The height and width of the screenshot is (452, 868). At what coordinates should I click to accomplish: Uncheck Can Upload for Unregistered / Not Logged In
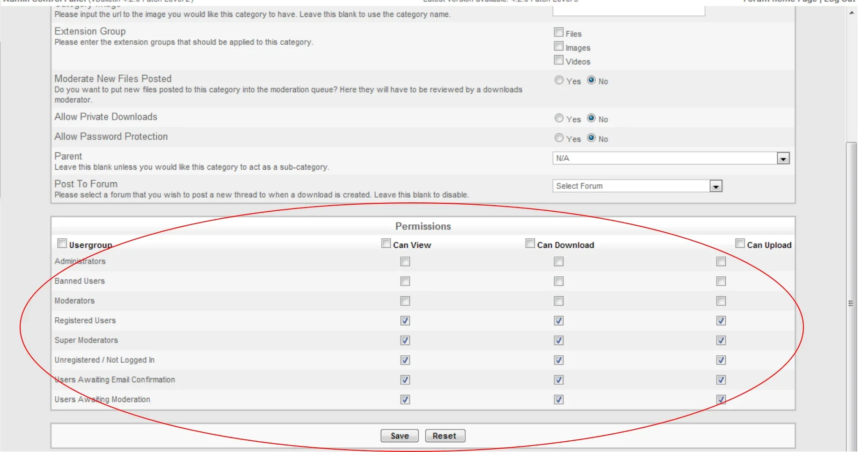pyautogui.click(x=721, y=360)
